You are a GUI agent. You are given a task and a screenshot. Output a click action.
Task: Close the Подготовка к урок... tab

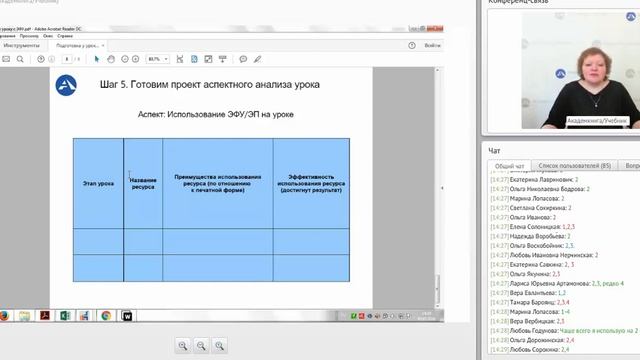[x=103, y=45]
